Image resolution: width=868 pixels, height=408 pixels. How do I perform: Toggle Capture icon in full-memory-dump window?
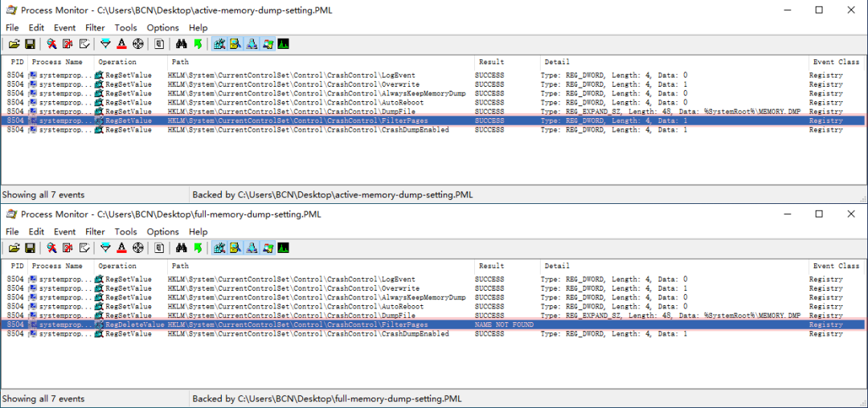[51, 248]
